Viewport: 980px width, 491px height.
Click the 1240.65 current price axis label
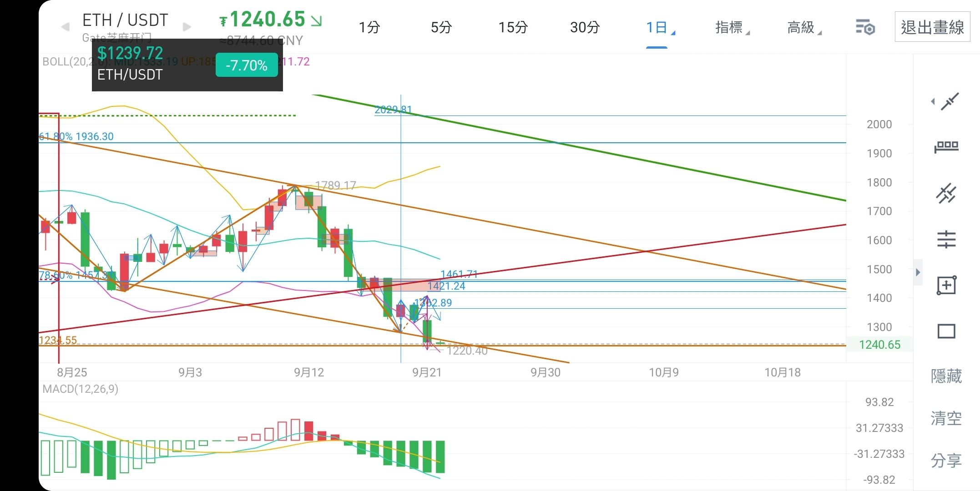880,345
